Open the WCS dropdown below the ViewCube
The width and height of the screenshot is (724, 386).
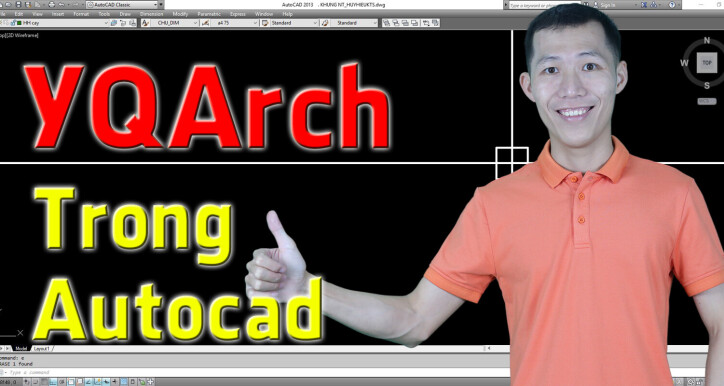point(706,101)
